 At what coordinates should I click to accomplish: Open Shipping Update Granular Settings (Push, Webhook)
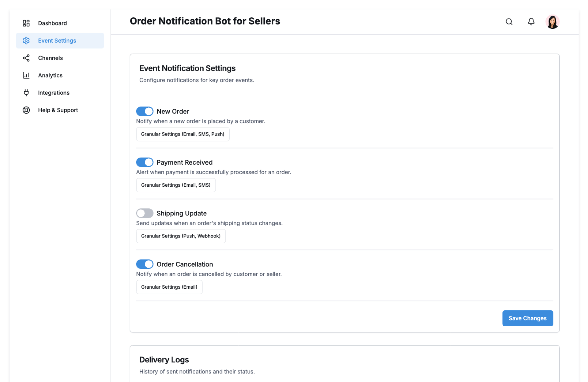coord(181,236)
